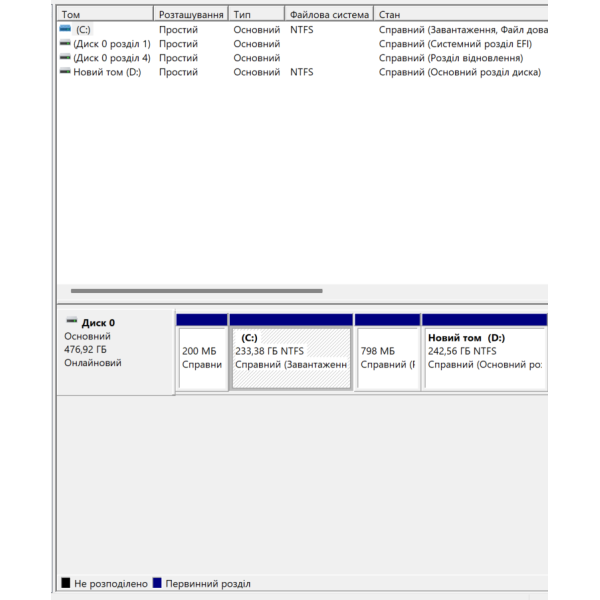
Task: Click the horizontal scrollbar of the volume list
Action: coord(197,291)
